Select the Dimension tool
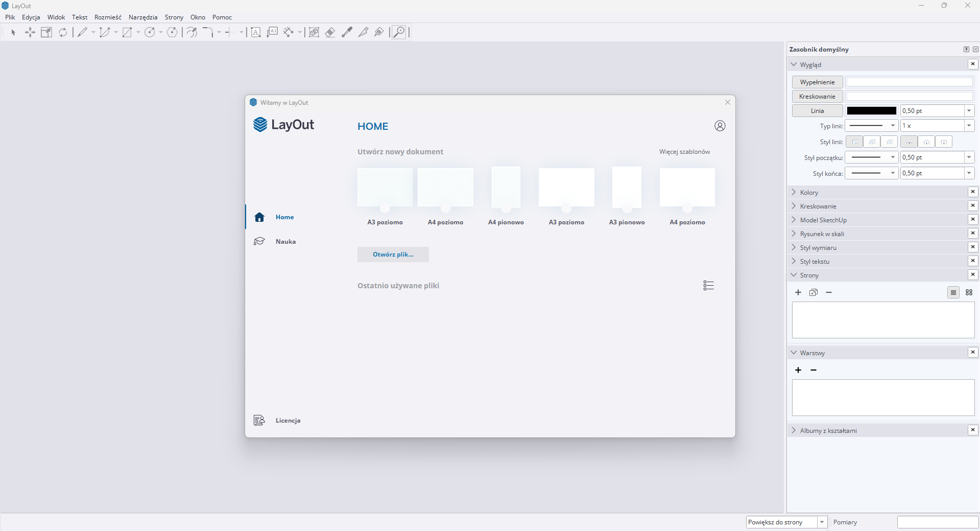980x531 pixels. pos(289,32)
